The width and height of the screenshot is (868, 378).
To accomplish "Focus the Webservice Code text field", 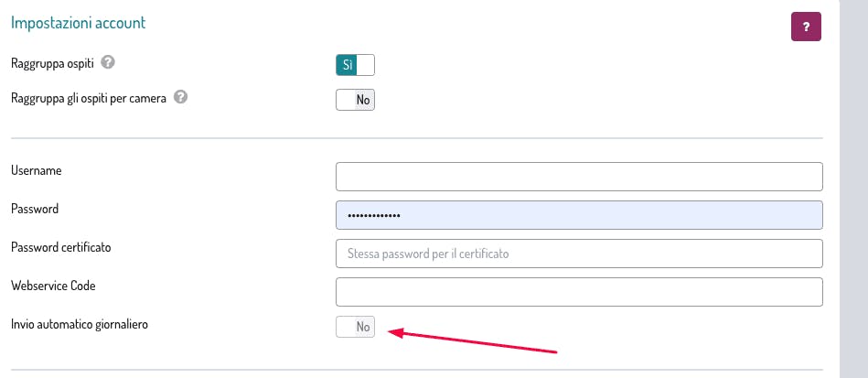I will (579, 292).
